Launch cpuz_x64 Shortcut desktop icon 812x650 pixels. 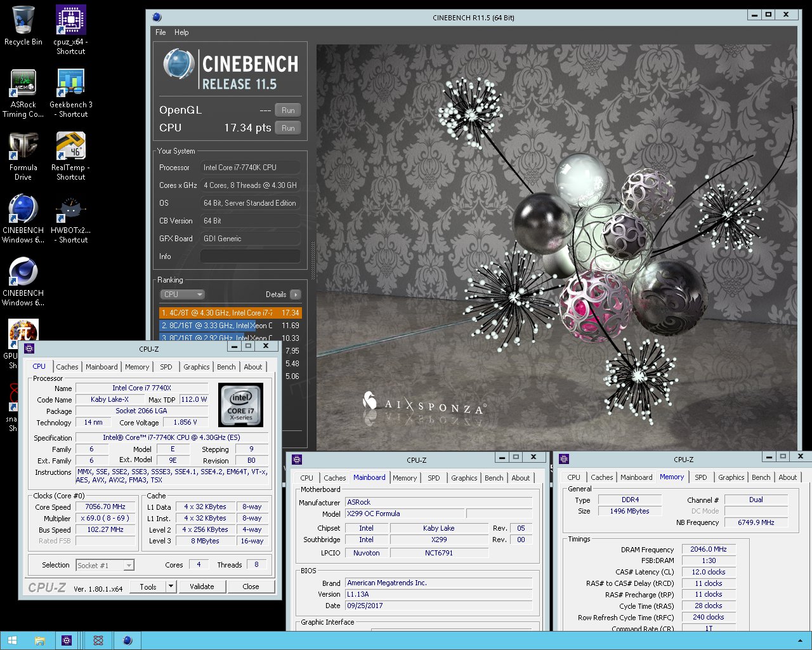click(71, 30)
